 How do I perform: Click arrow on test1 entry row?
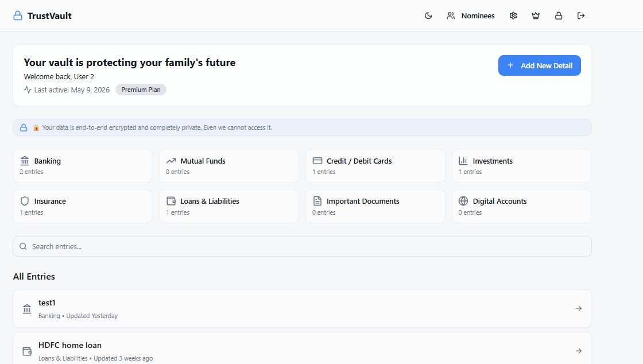coord(579,308)
